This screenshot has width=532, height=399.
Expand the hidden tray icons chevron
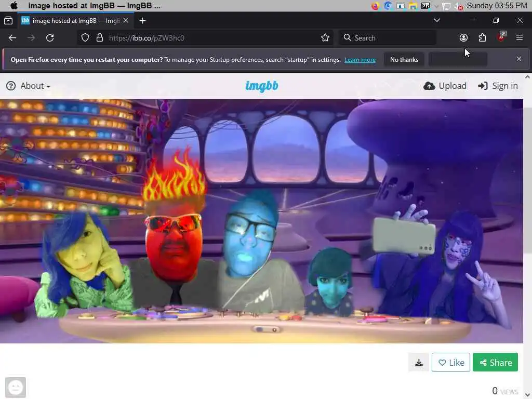point(436,6)
